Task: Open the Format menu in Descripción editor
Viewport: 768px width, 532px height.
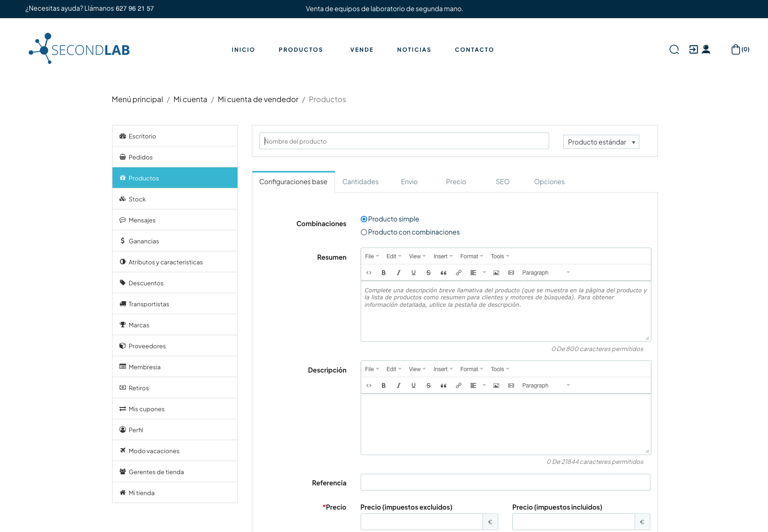Action: coord(471,369)
